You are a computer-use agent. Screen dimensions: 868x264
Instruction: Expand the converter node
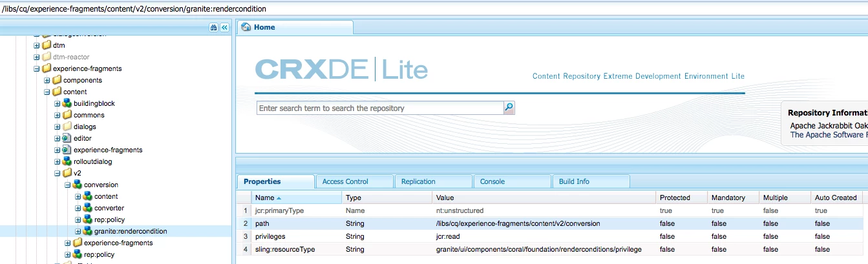pos(78,208)
